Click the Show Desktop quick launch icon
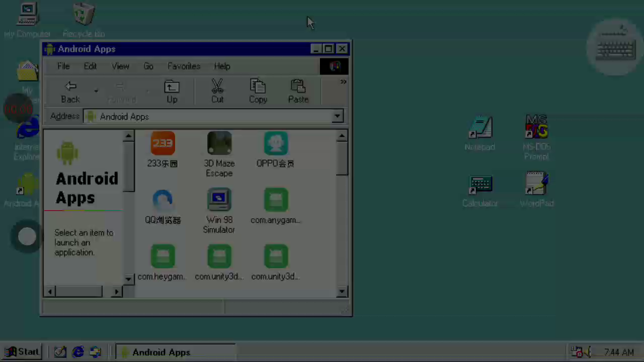644x362 pixels. coord(60,352)
